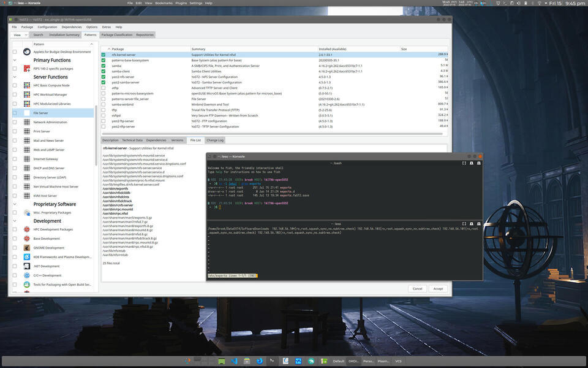Click the Cancel button
Viewport: 588px width, 368px height.
pyautogui.click(x=417, y=289)
